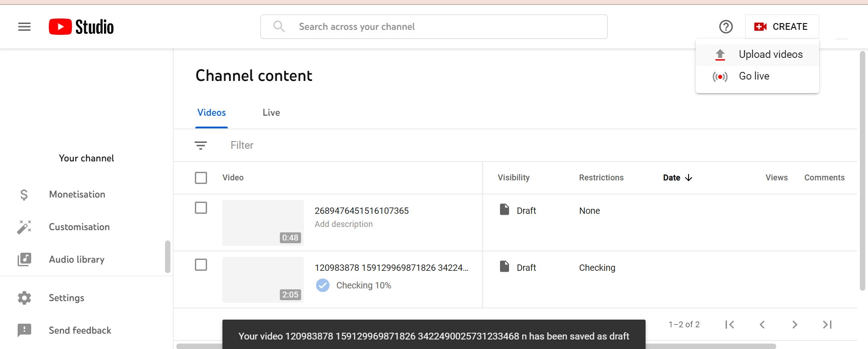Click the sidebar vertical scrollbar
The image size is (868, 349).
point(168,257)
